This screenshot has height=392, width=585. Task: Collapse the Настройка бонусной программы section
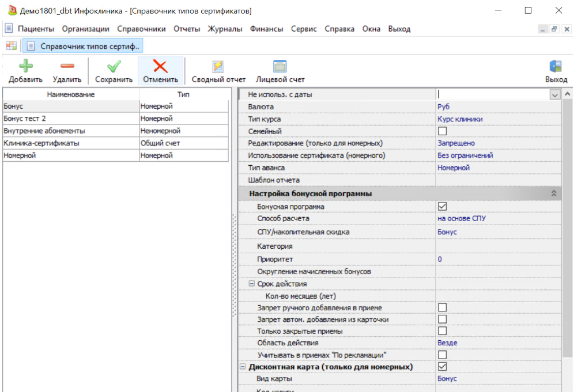pyautogui.click(x=554, y=194)
